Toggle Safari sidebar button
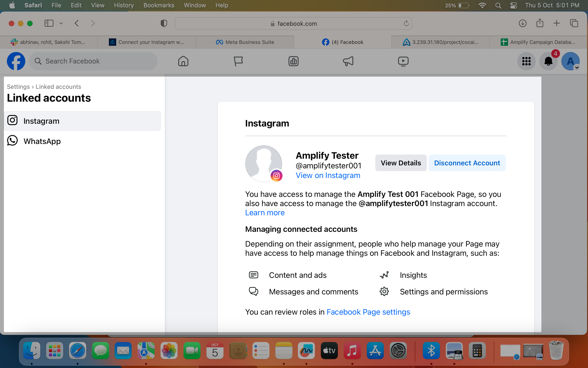 pos(49,23)
